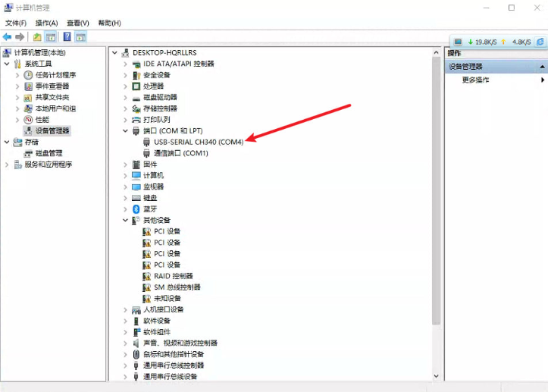Click the monitor icon in network speed widget

458,42
